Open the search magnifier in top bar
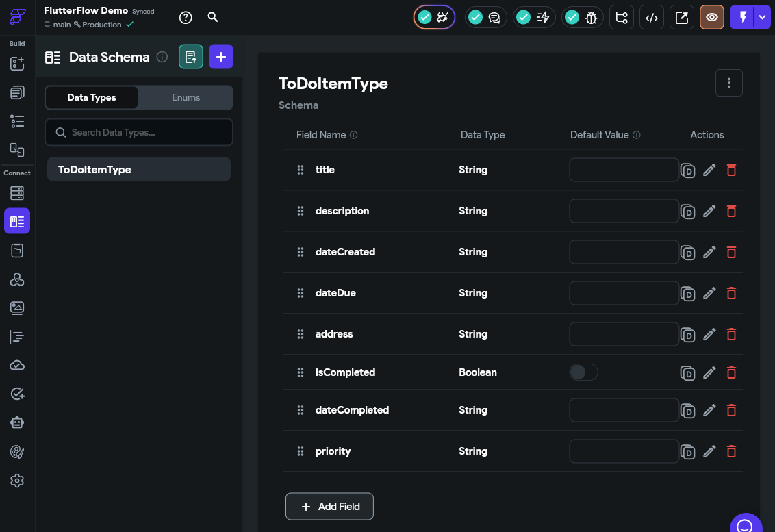This screenshot has width=775, height=532. point(212,17)
